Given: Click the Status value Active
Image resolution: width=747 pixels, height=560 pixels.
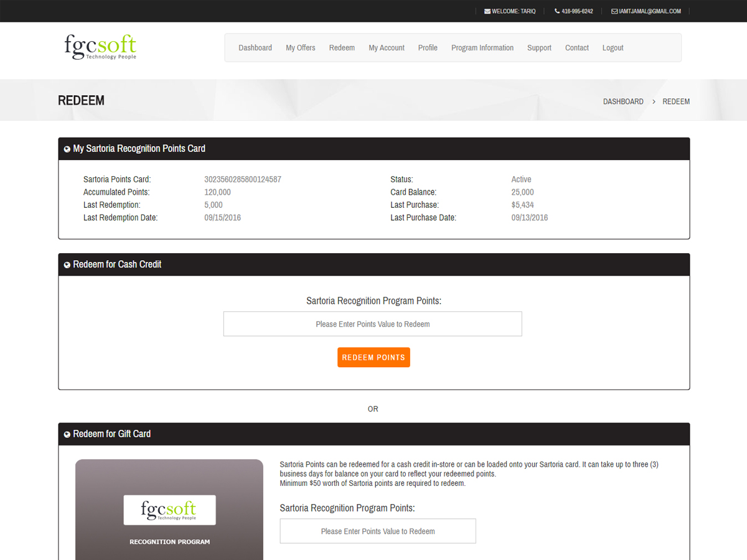Looking at the screenshot, I should pyautogui.click(x=522, y=179).
